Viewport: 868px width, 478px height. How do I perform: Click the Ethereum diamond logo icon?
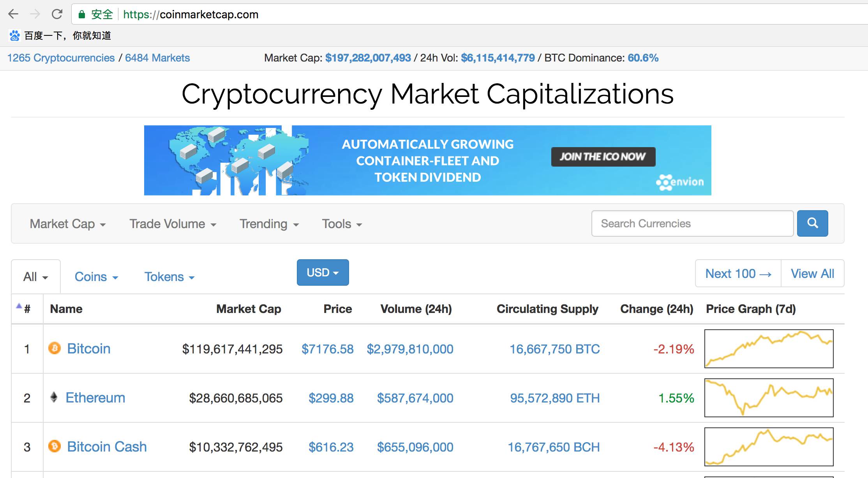(54, 397)
